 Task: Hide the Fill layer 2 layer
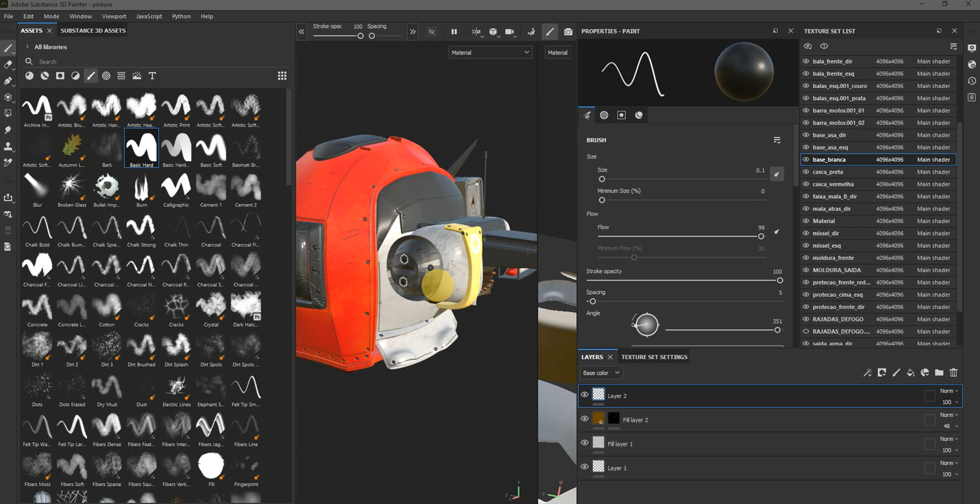click(585, 419)
